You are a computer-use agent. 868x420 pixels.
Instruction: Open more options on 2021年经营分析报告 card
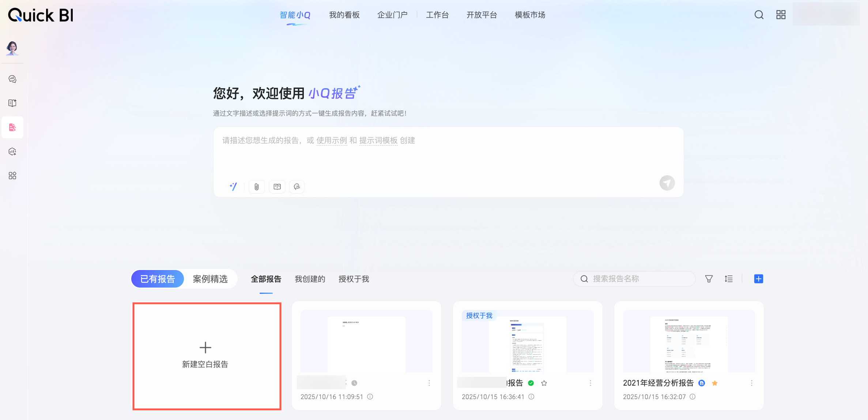(x=751, y=383)
